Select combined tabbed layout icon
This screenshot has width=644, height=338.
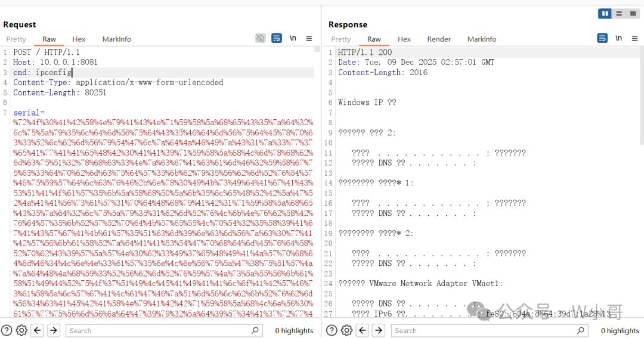pyautogui.click(x=633, y=14)
